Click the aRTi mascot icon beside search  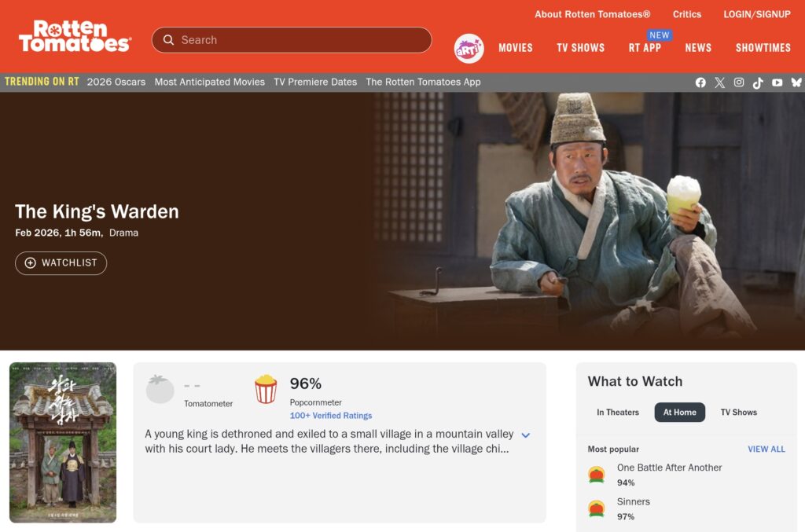(468, 48)
